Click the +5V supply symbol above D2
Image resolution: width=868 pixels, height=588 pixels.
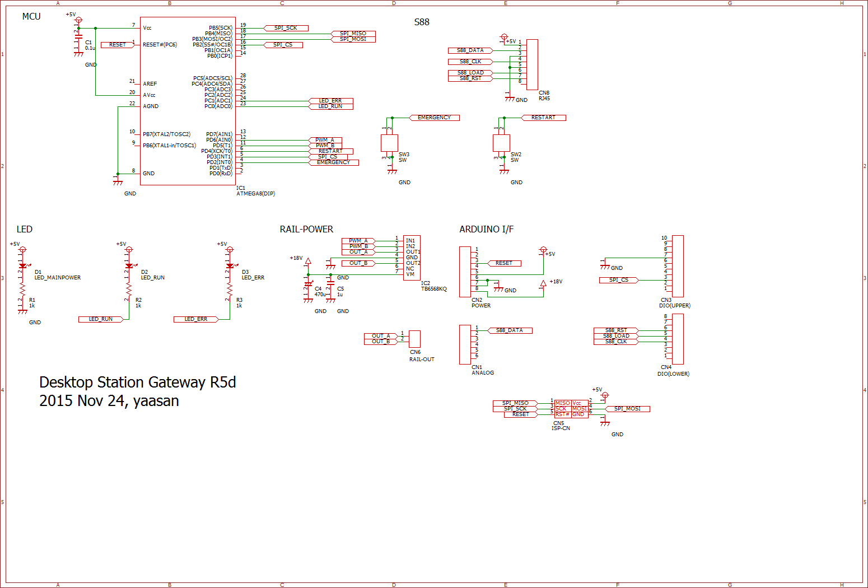tap(129, 250)
